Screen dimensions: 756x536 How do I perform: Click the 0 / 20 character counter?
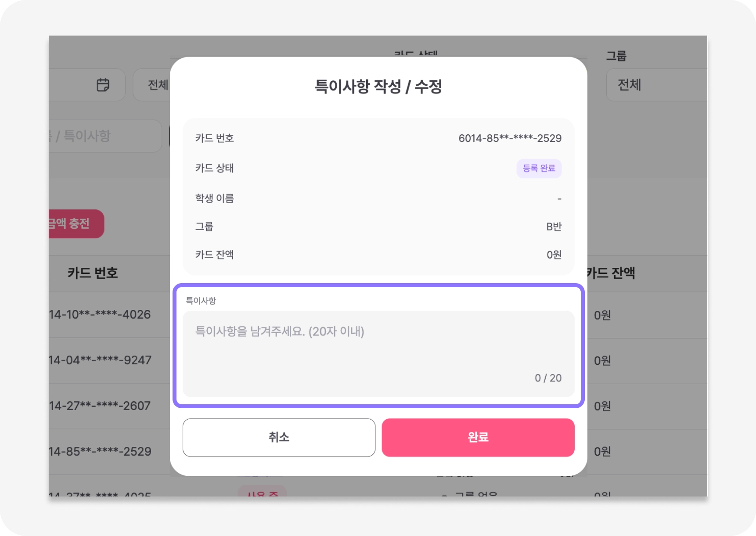pyautogui.click(x=548, y=378)
